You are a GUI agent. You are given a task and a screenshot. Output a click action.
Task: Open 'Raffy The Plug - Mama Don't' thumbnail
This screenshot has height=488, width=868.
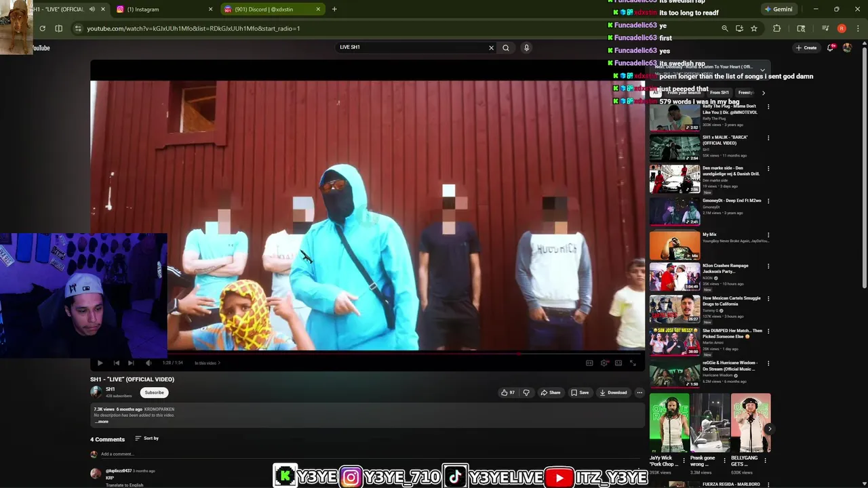click(675, 117)
